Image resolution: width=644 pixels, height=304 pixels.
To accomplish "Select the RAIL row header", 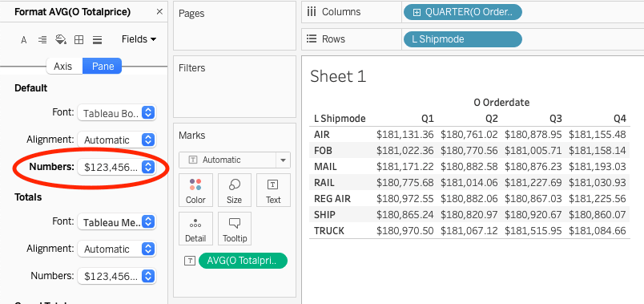I will 324,183.
